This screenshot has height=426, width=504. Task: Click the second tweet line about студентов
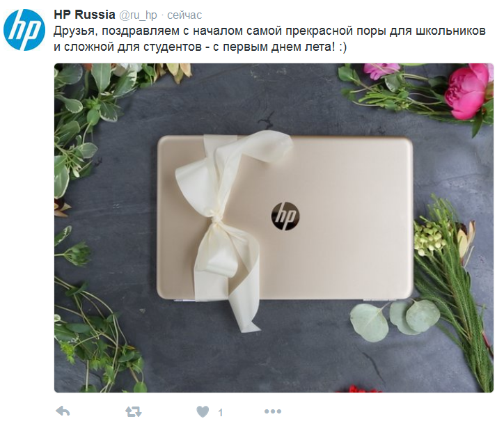pos(200,47)
